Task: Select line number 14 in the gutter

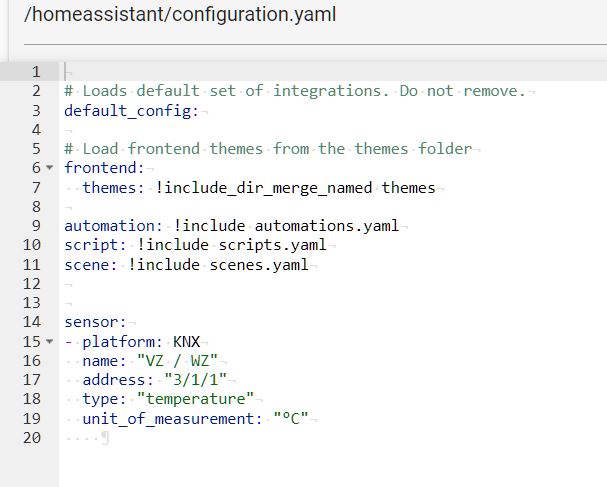Action: pyautogui.click(x=32, y=322)
